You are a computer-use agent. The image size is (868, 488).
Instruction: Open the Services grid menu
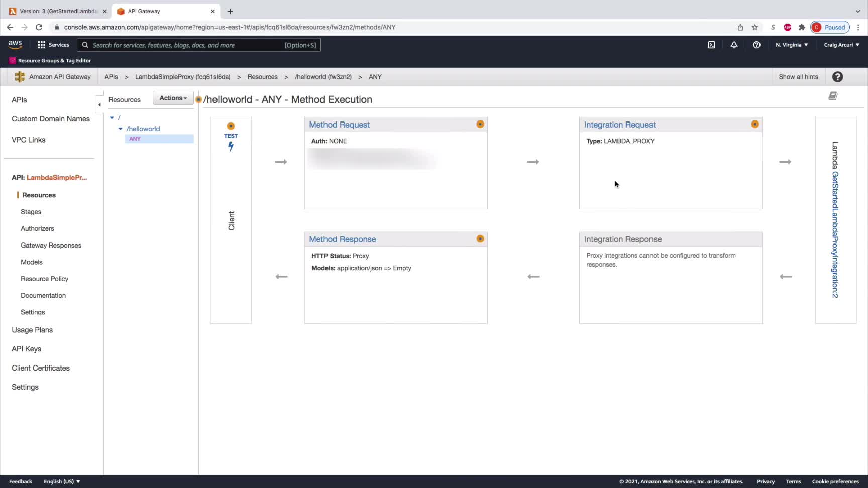click(53, 45)
